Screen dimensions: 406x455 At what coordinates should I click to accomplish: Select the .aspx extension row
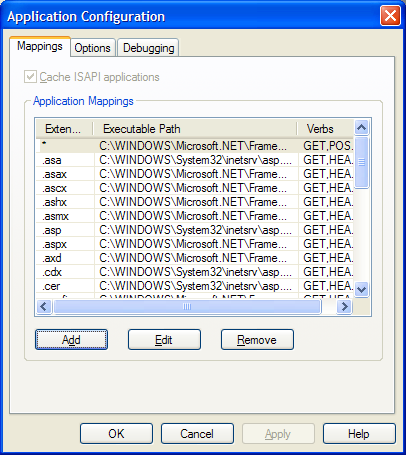point(195,244)
